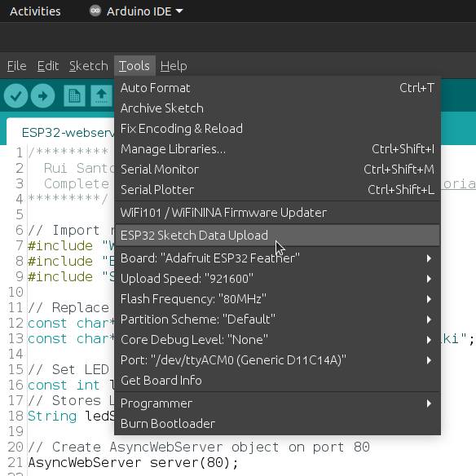Expand the Partition Scheme Default submenu
The height and width of the screenshot is (476, 476).
(x=277, y=320)
